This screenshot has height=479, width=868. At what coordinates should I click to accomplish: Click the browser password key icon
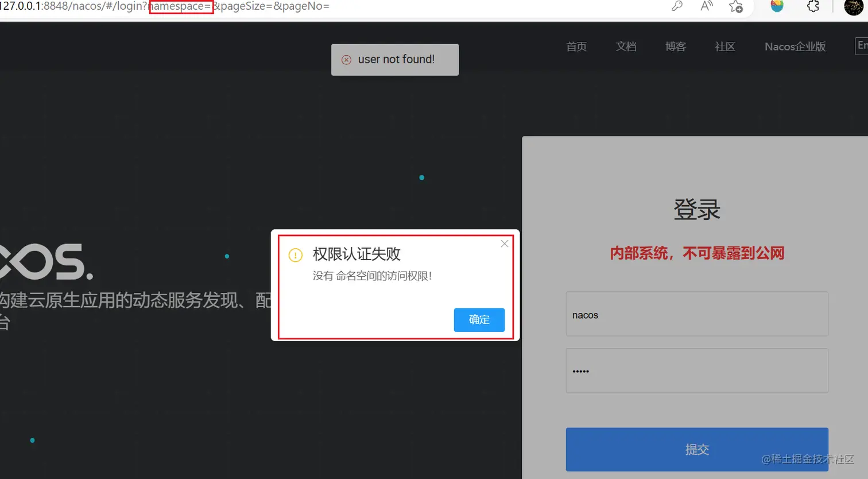click(677, 6)
